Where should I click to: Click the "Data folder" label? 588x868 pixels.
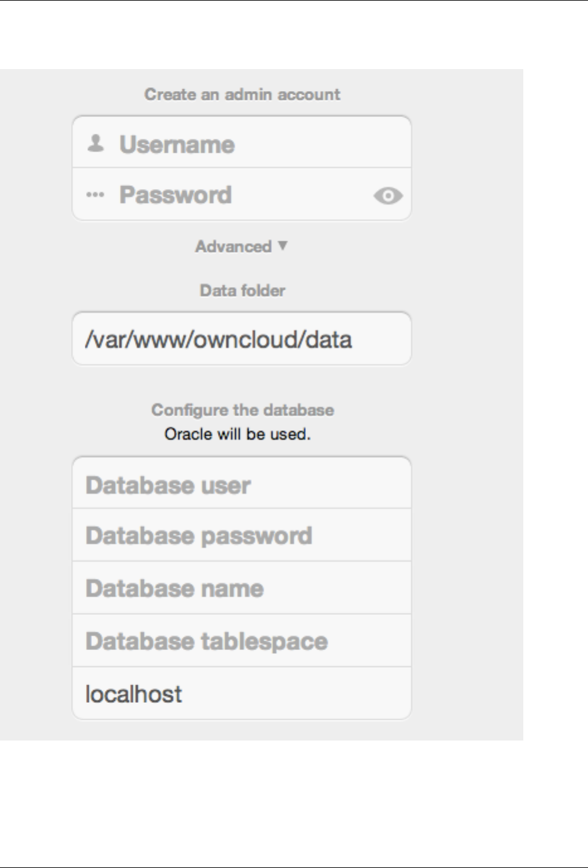point(242,290)
